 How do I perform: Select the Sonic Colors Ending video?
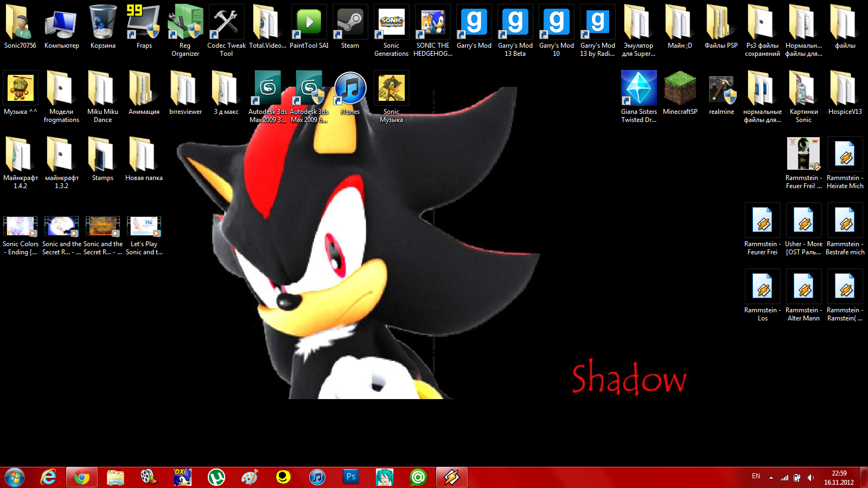click(20, 235)
